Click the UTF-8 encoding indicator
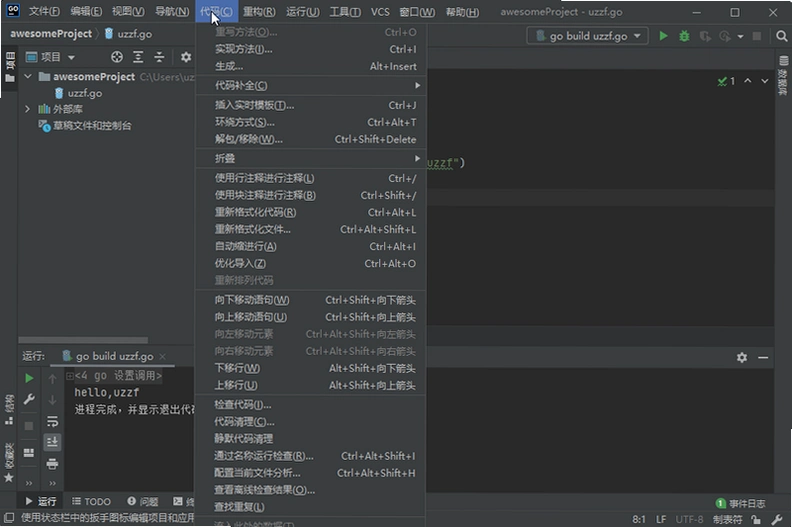The image size is (792, 527). (x=689, y=519)
